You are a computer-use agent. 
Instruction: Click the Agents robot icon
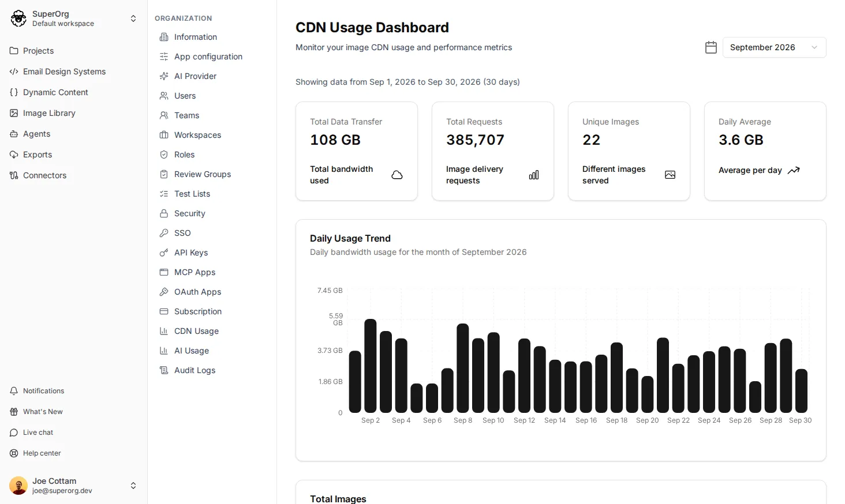point(14,134)
